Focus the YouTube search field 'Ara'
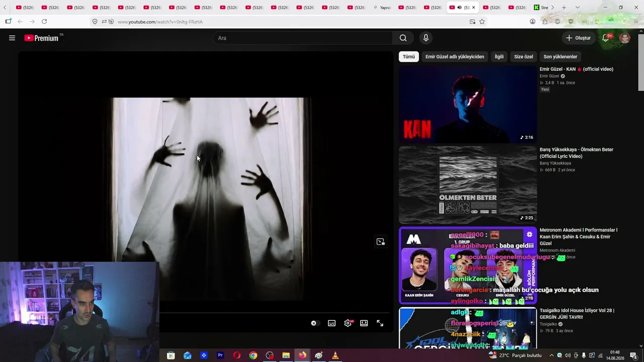The height and width of the screenshot is (362, 644). click(x=303, y=38)
